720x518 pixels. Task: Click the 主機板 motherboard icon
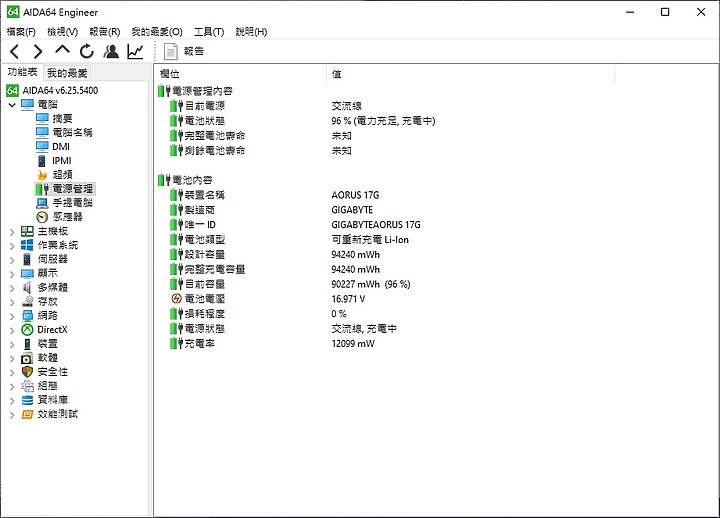28,231
